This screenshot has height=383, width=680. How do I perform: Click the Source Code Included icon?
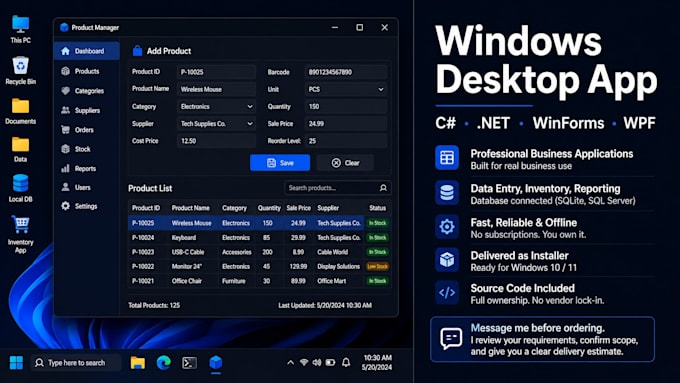(447, 293)
